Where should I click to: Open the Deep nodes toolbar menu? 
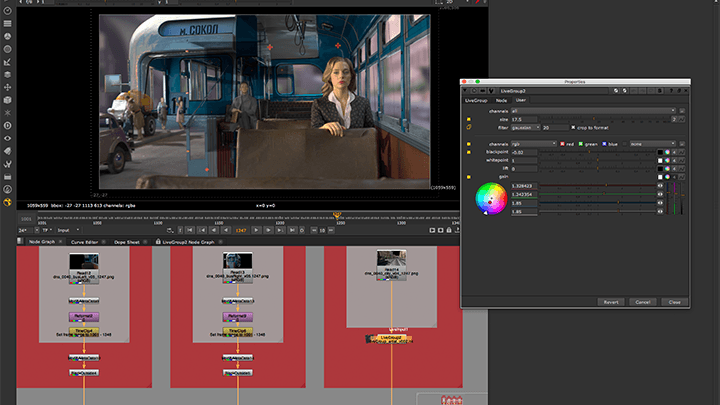(7, 125)
